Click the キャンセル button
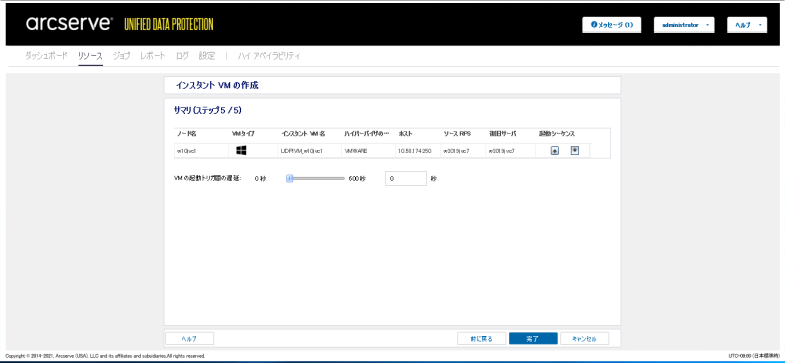This screenshot has width=785, height=363. coord(585,338)
